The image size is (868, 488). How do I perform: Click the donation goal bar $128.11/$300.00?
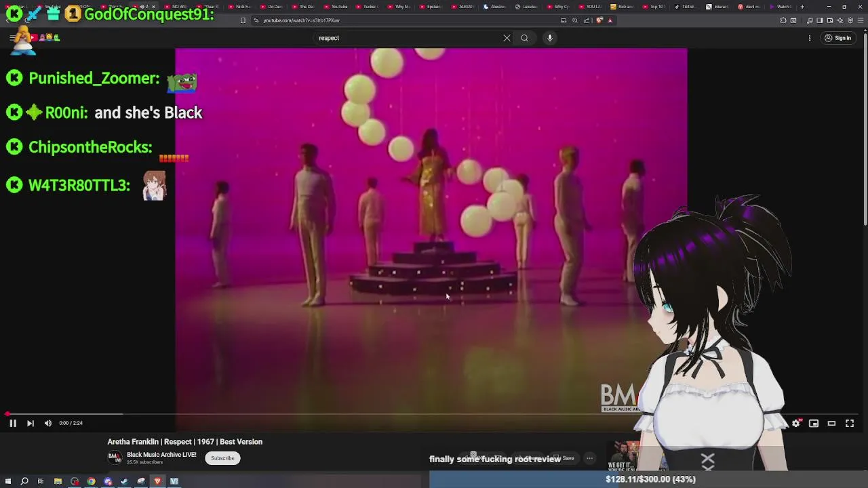coord(649,479)
